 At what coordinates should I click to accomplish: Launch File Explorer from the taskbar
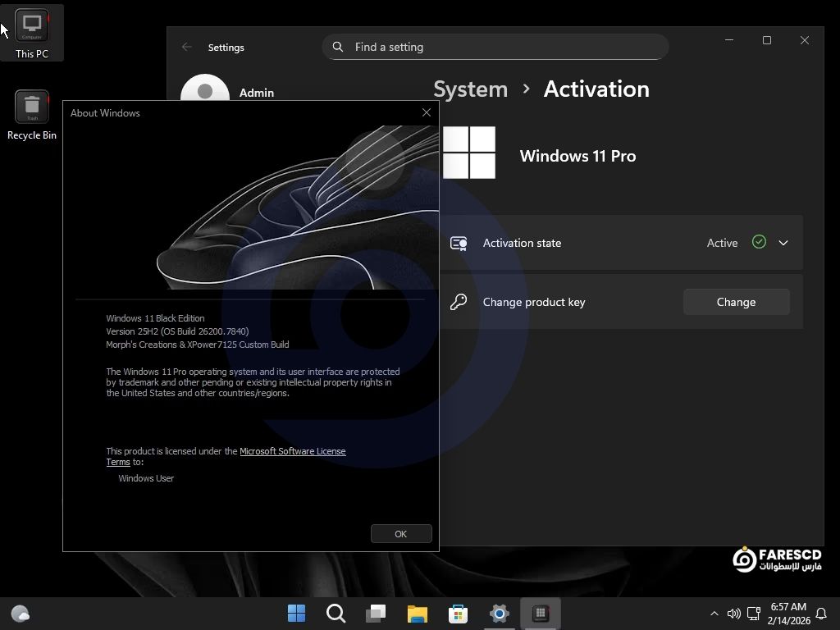418,614
